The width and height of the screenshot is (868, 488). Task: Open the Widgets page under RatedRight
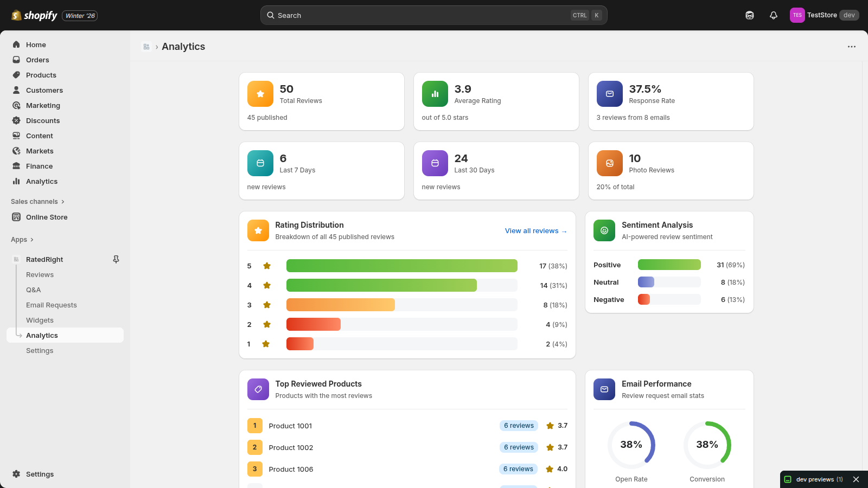pos(40,320)
